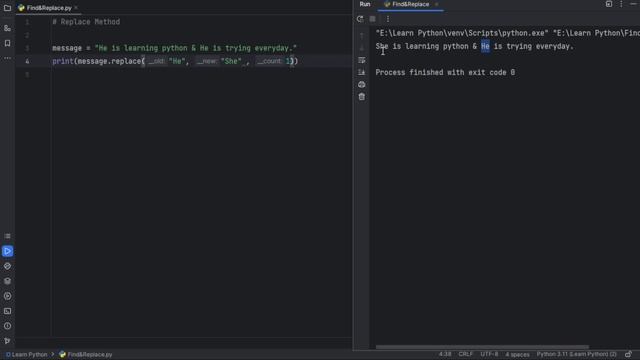Click the "He" string argument in replace call

click(177, 61)
